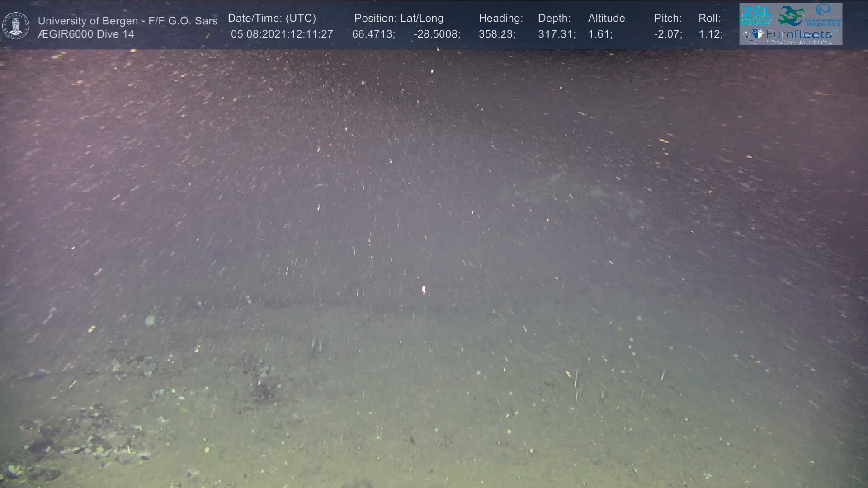This screenshot has height=488, width=868.
Task: Click the Marine & Freshwater Research Institute logo
Action: pyautogui.click(x=824, y=15)
